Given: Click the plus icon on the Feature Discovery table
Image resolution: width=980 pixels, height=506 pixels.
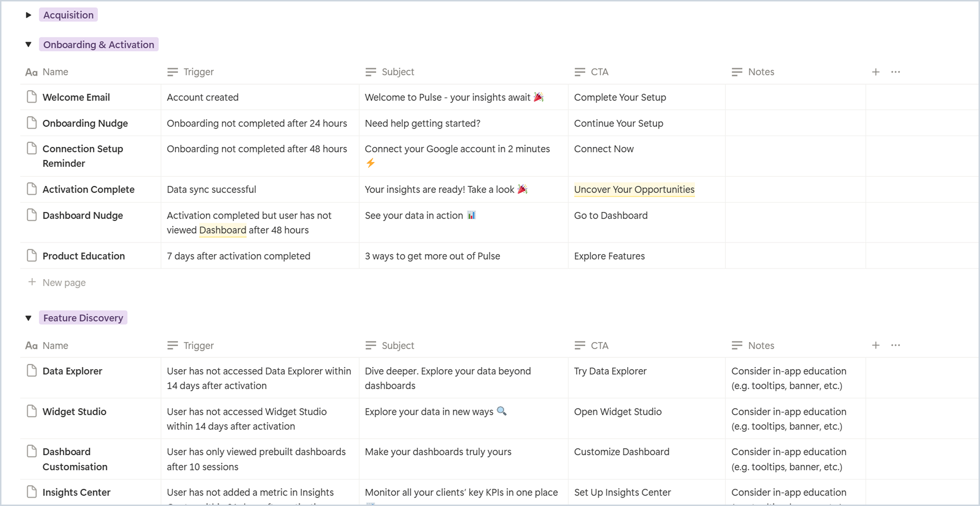Looking at the screenshot, I should [x=875, y=345].
